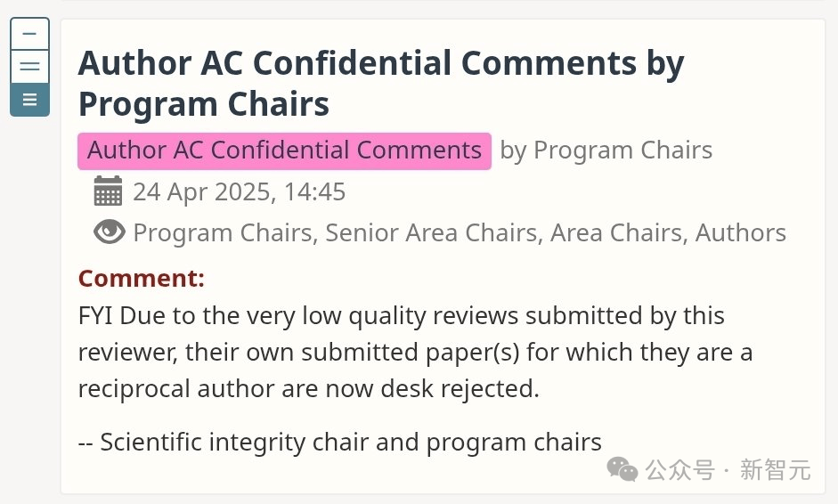
Task: Click the WeChat logo in the watermark
Action: [x=622, y=469]
